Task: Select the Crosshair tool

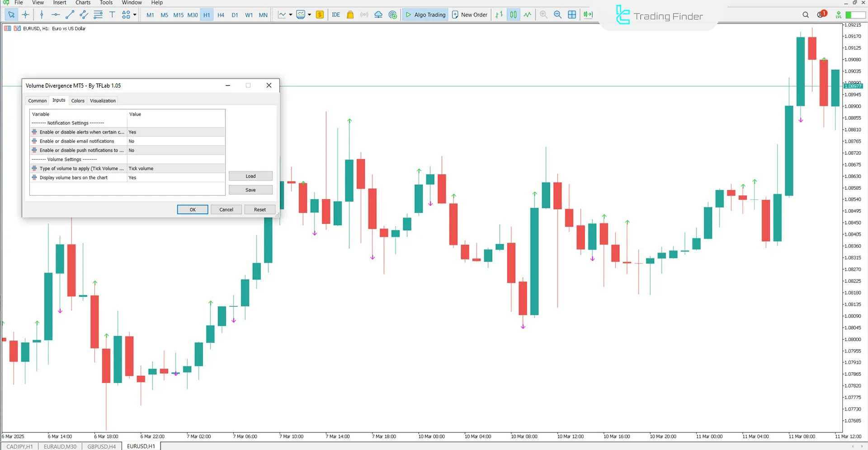Action: pyautogui.click(x=25, y=14)
